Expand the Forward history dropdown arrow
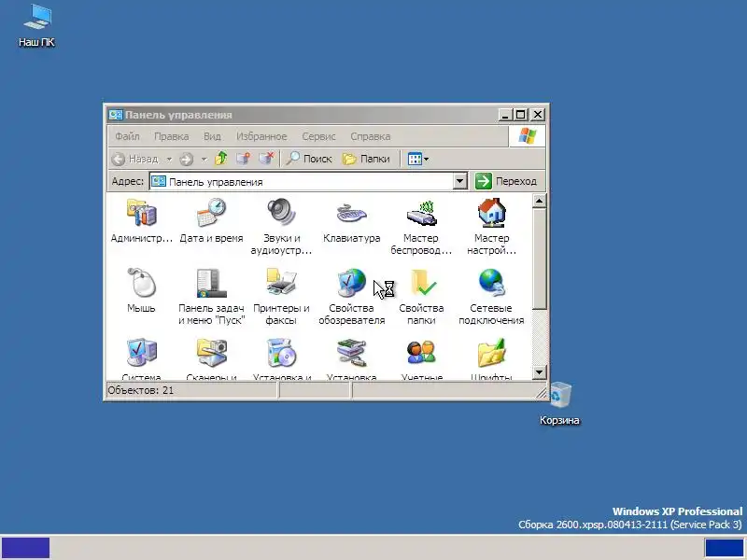Screen dimensions: 747x560 [x=204, y=159]
